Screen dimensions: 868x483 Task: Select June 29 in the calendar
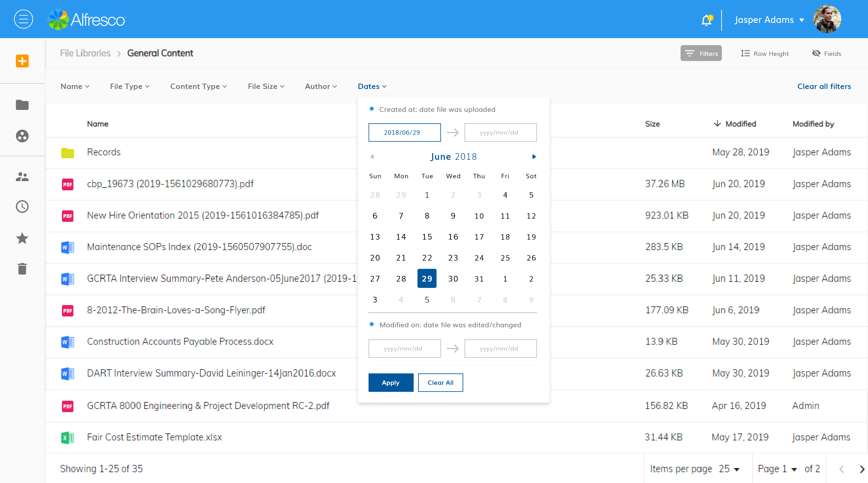point(427,278)
